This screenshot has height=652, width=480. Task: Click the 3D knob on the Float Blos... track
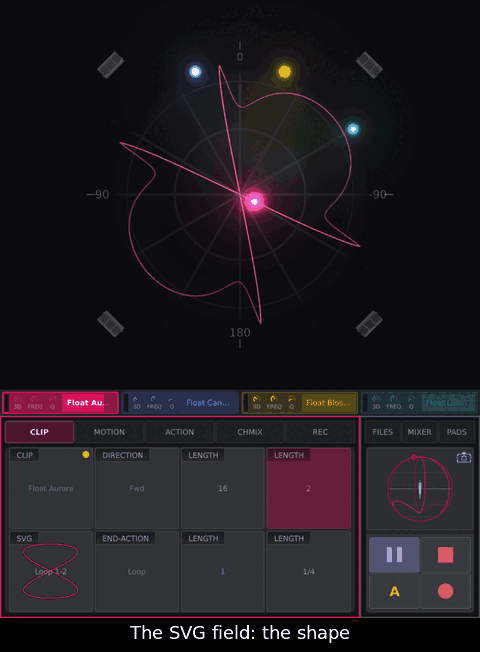tap(257, 399)
